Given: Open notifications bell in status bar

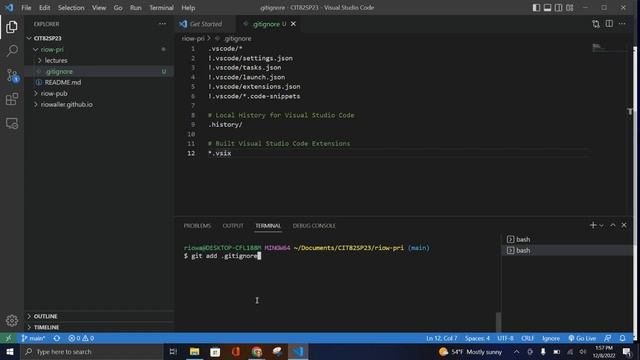Looking at the screenshot, I should tap(622, 338).
